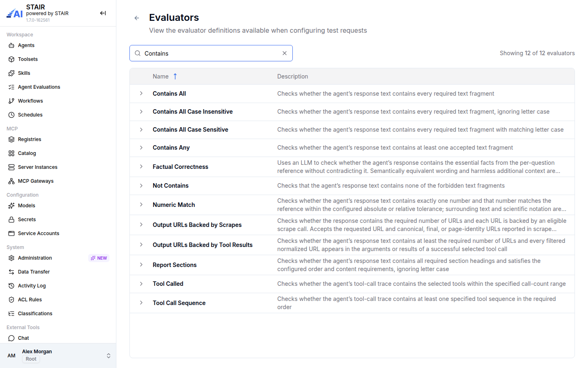Open Activity Log in the sidebar
The image size is (588, 368).
pos(58,286)
